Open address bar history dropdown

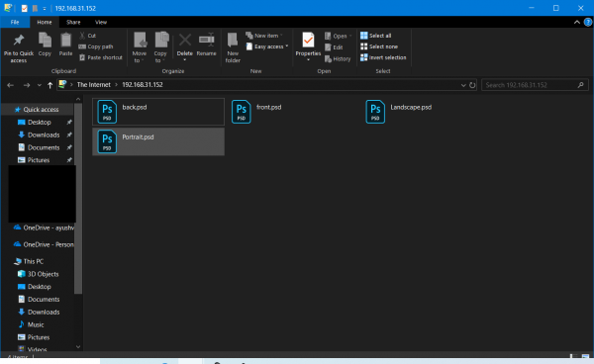point(463,85)
